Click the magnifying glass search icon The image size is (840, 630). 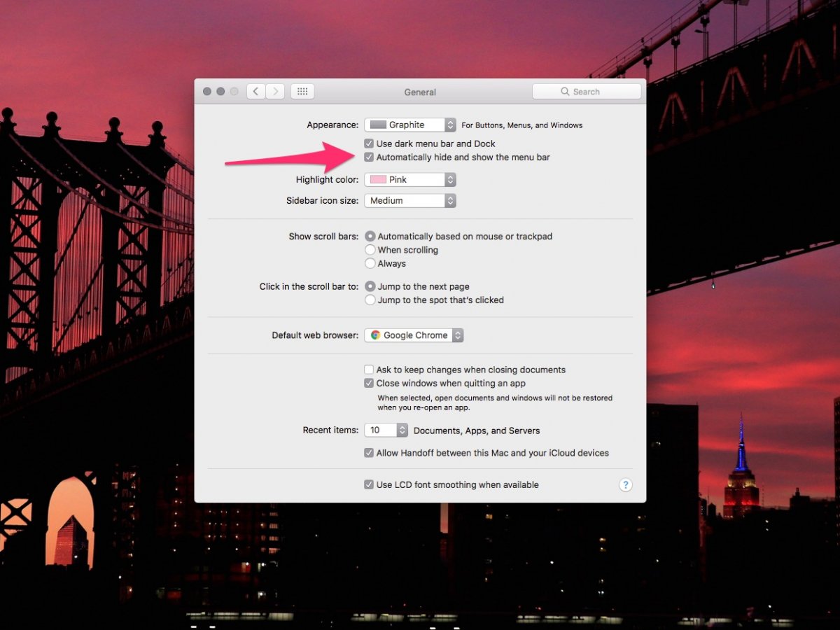(x=565, y=92)
